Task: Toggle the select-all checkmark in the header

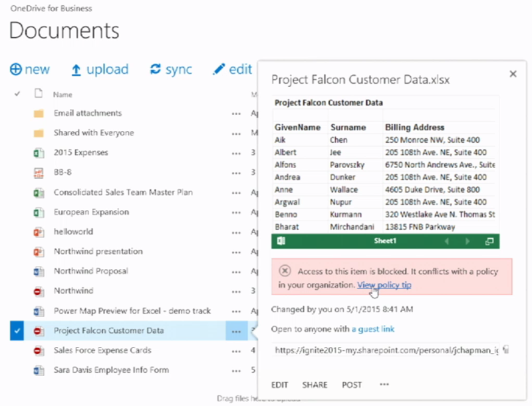Action: point(17,94)
